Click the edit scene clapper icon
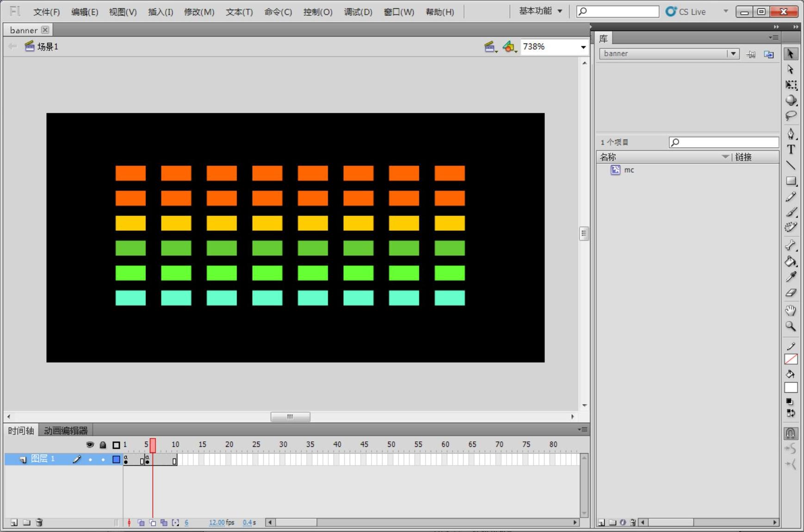The width and height of the screenshot is (804, 532). click(490, 47)
